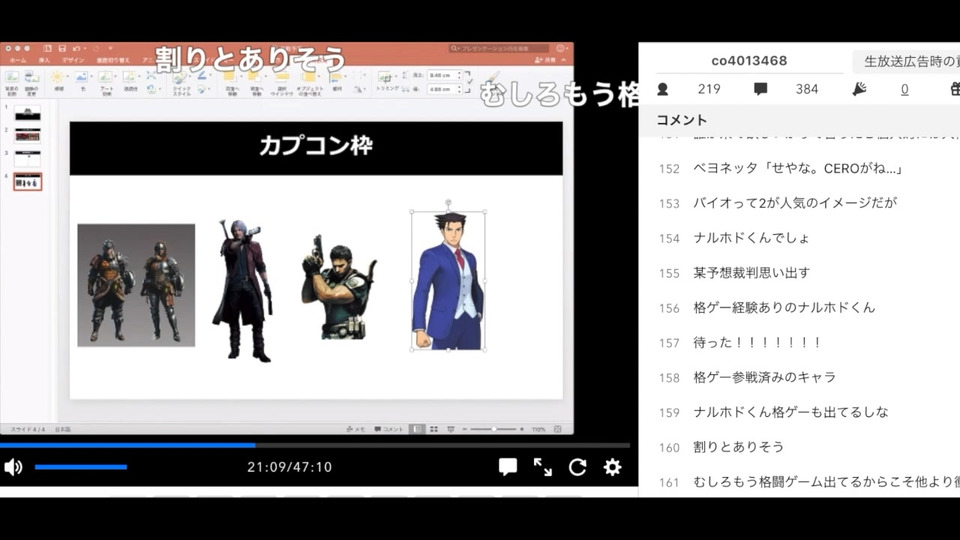Click the fit slide to window button
Viewport: 960px width, 540px height.
[558, 429]
